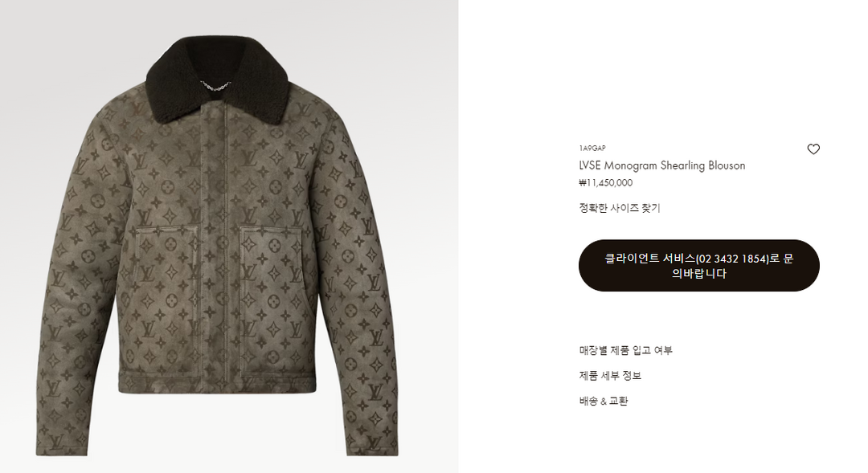Viewport: 868px width, 473px height.
Task: Expand the 제품 세부 정보 details section
Action: pyautogui.click(x=610, y=376)
